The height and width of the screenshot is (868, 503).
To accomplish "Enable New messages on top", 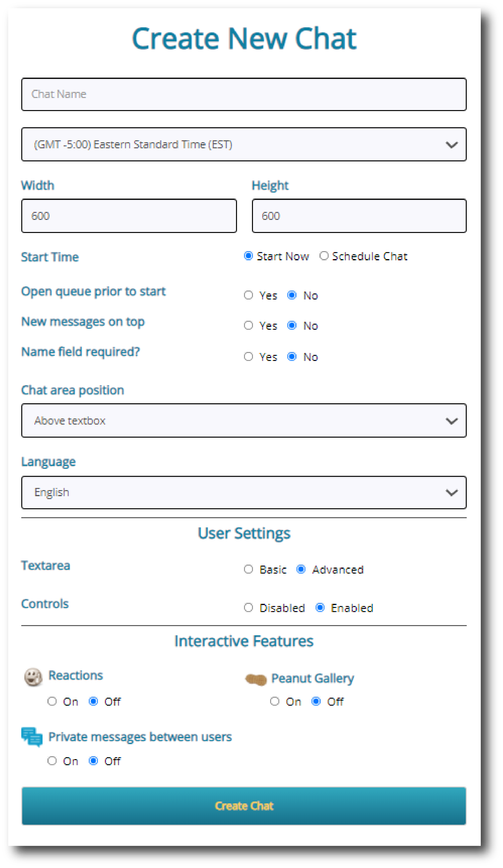I will pos(249,325).
